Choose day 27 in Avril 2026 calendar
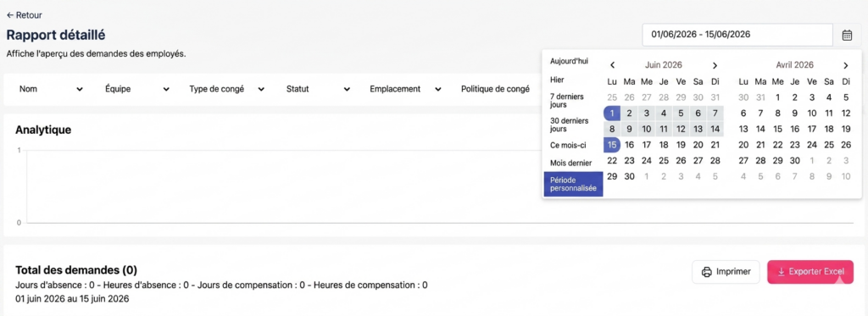 pyautogui.click(x=743, y=160)
